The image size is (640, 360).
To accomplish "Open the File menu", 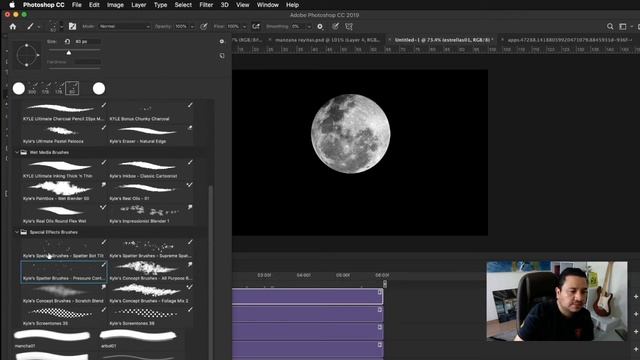I will 76,5.
